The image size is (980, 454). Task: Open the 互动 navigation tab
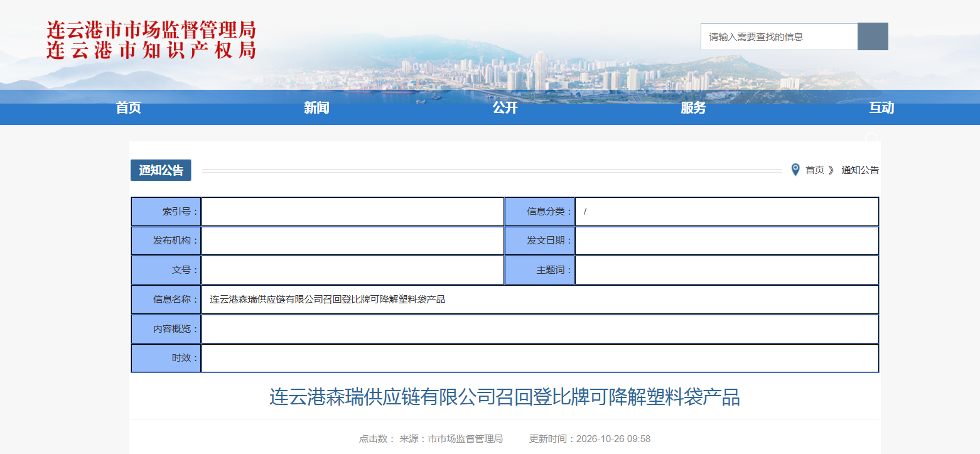[x=882, y=108]
